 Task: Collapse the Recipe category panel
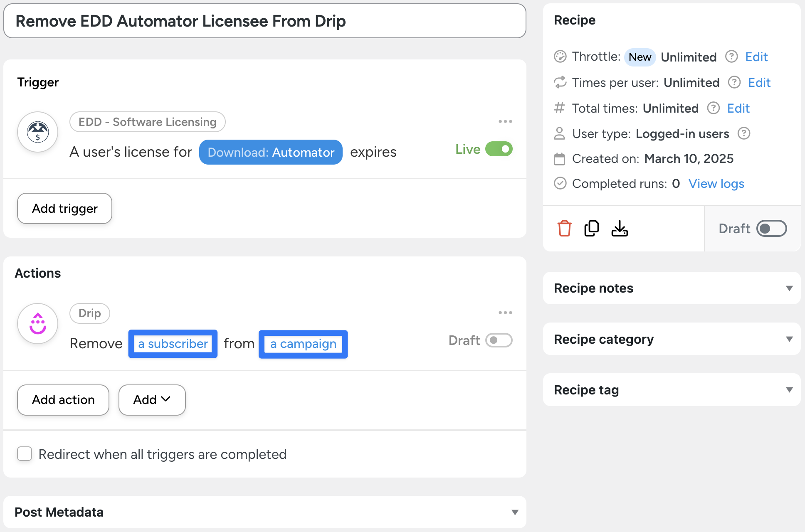(x=789, y=339)
